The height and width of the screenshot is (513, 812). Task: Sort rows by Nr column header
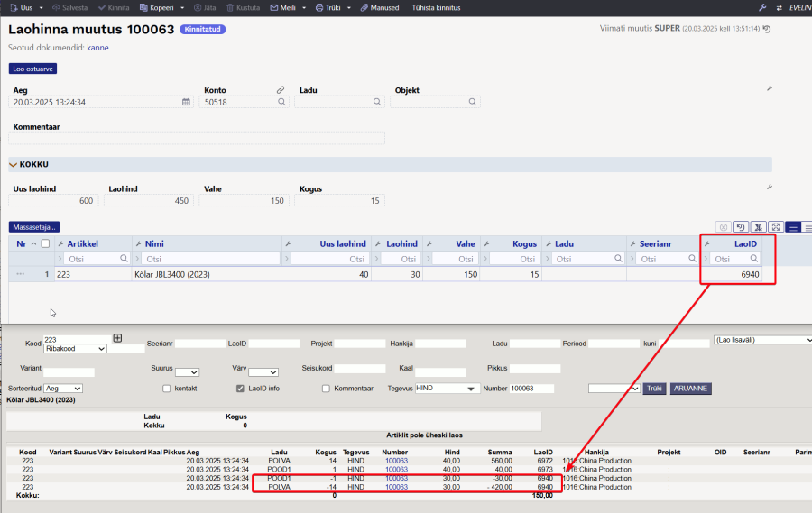(22, 243)
